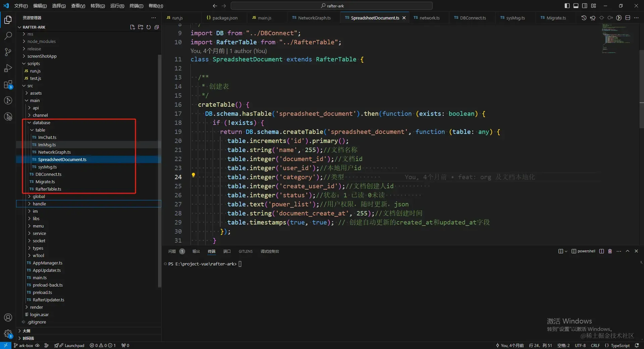Click the ark-box branch in status bar
The width and height of the screenshot is (644, 349).
[23, 345]
